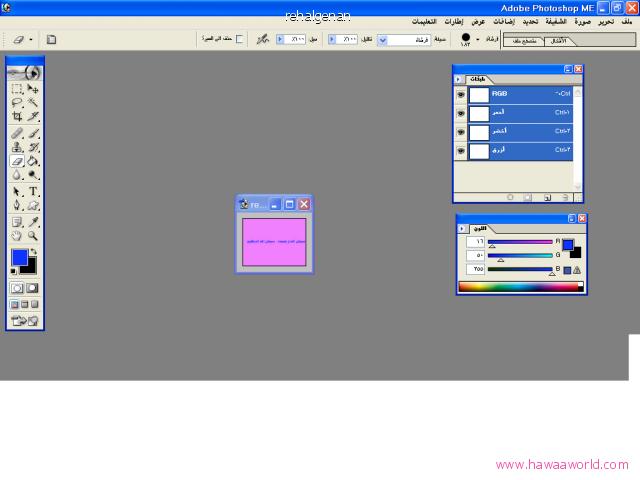This screenshot has height=480, width=640.
Task: Toggle visibility of the blue channel
Action: (x=461, y=150)
